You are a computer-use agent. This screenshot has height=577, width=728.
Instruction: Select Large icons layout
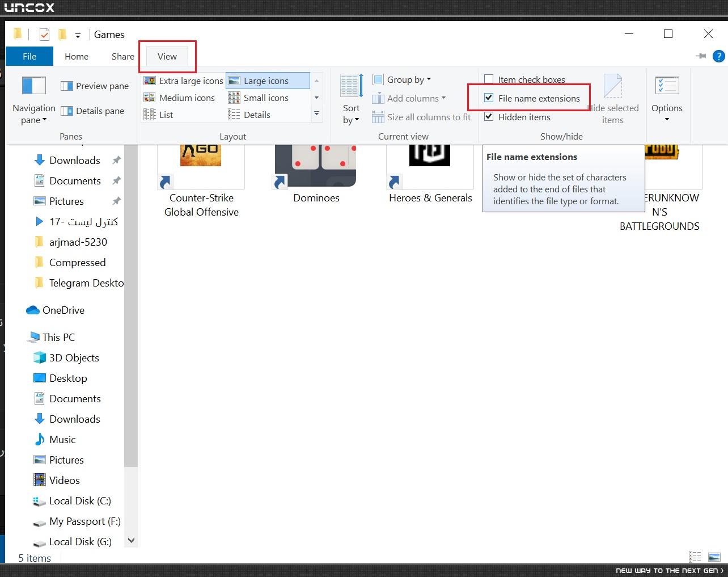coord(268,81)
